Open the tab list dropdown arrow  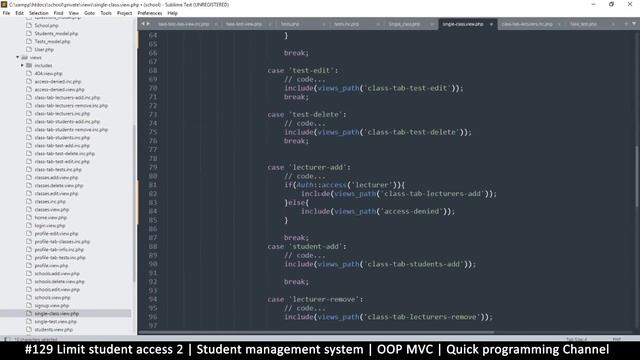pos(634,24)
